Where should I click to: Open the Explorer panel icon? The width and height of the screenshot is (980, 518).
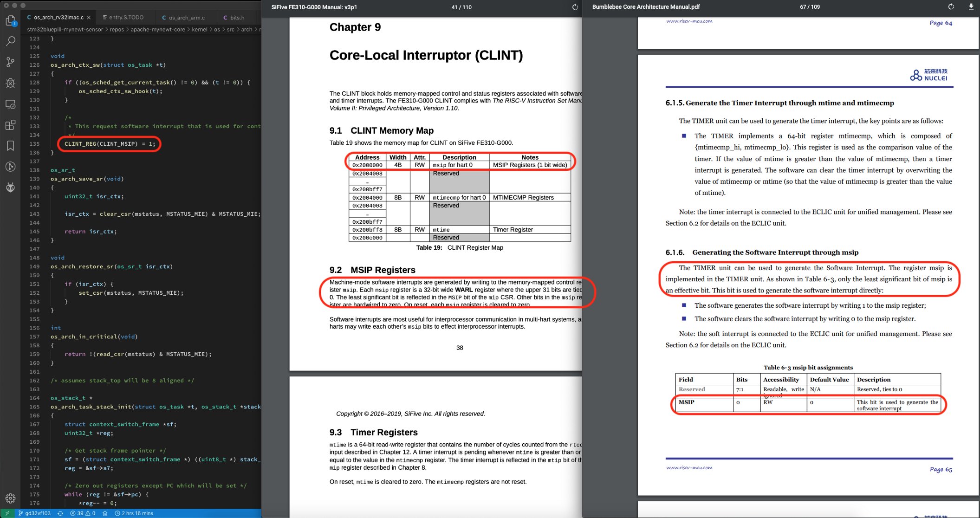(10, 21)
